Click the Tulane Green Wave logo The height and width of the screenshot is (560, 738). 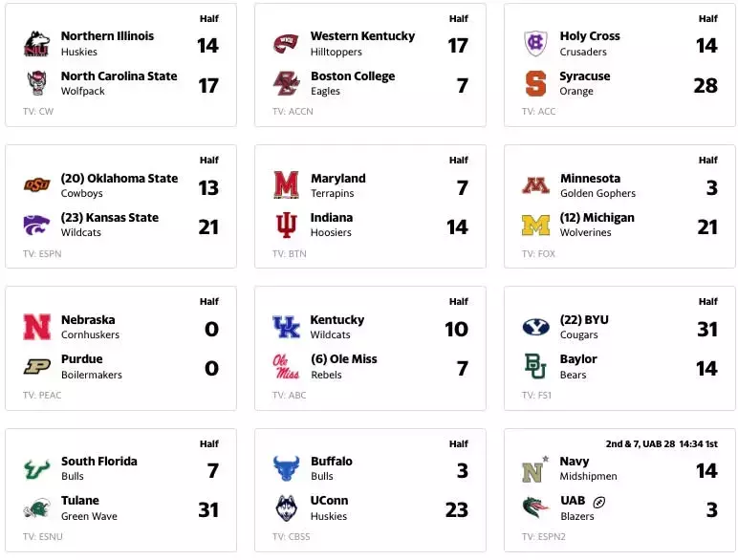click(36, 508)
